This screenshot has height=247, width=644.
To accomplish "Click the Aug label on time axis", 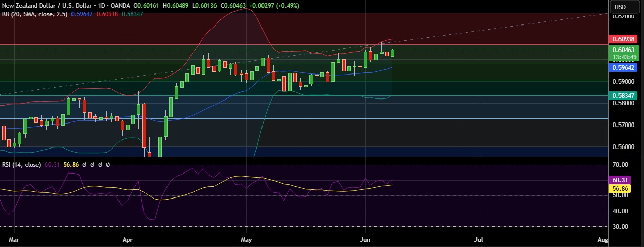I will [x=603, y=239].
